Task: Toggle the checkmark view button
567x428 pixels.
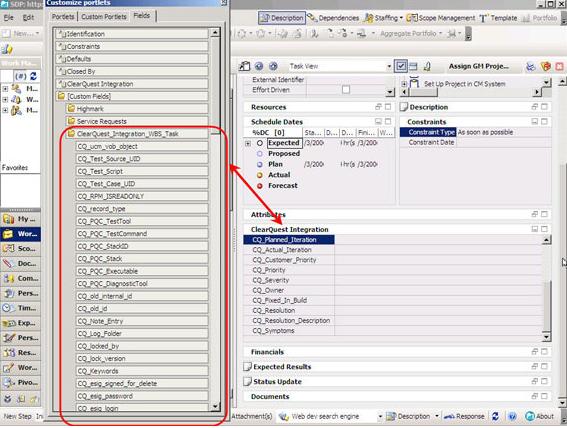Action: coord(401,66)
